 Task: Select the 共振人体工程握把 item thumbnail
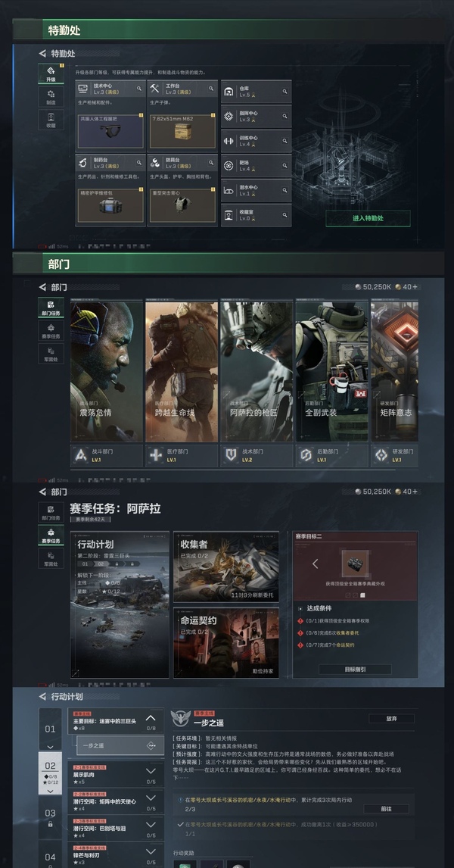point(110,131)
